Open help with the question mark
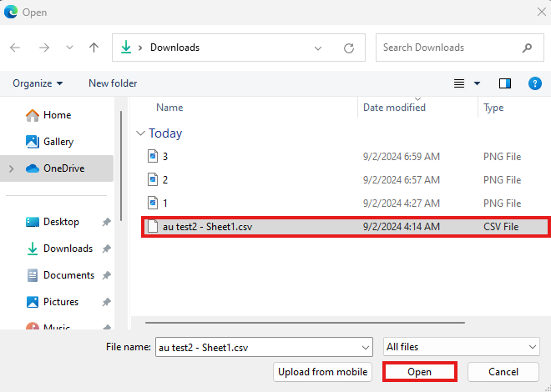 pos(535,83)
